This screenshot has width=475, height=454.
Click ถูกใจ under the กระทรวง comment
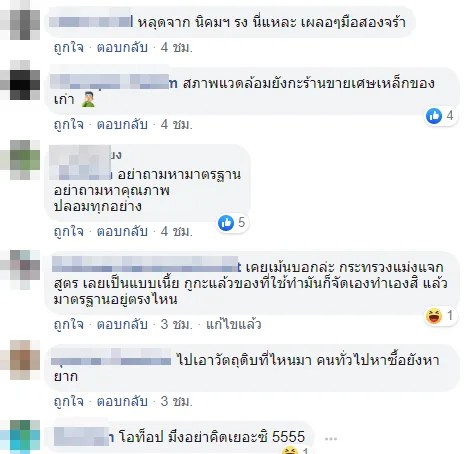coord(69,324)
